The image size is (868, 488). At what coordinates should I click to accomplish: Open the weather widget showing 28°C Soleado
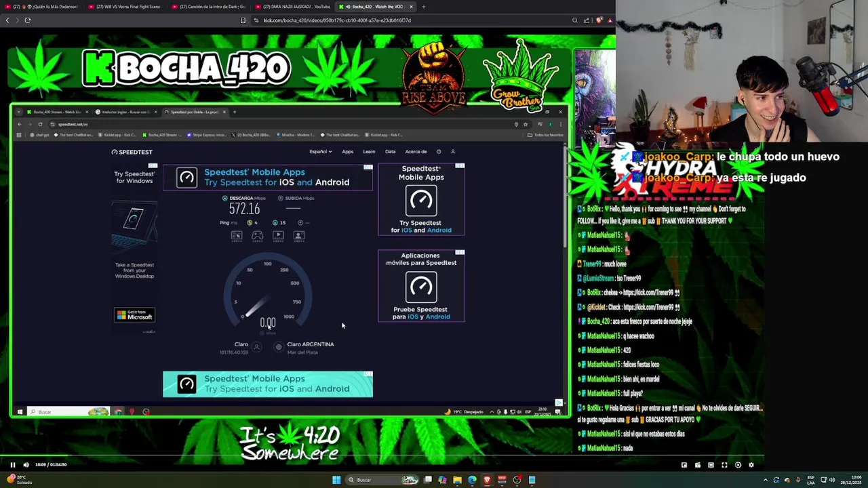pos(19,480)
